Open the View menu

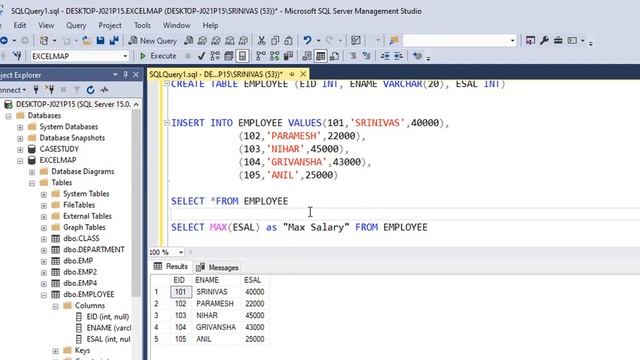tap(46, 25)
